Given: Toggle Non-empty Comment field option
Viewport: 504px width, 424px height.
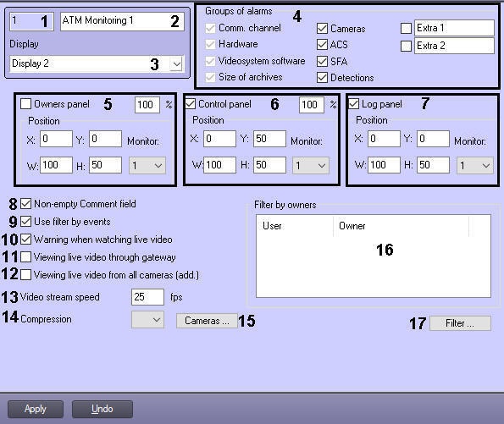Looking at the screenshot, I should [x=25, y=204].
